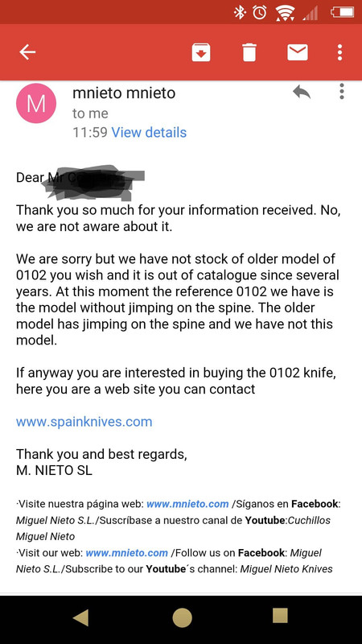
Task: Tap the battery indicator in status bar
Action: 343,12
